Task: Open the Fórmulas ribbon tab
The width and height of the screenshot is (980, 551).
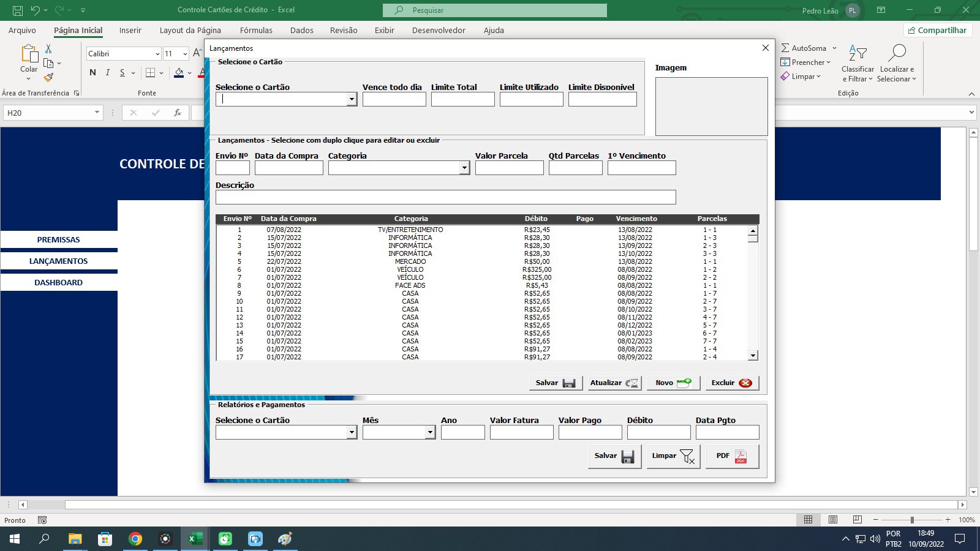Action: click(x=256, y=30)
